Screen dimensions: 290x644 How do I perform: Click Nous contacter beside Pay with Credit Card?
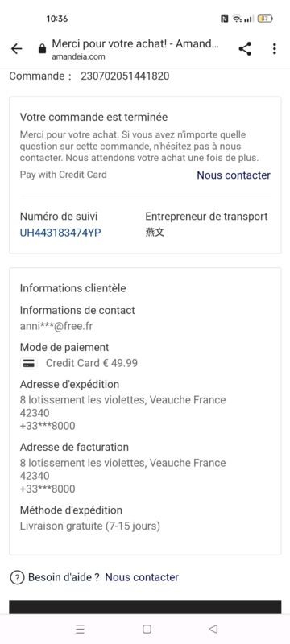pos(234,175)
